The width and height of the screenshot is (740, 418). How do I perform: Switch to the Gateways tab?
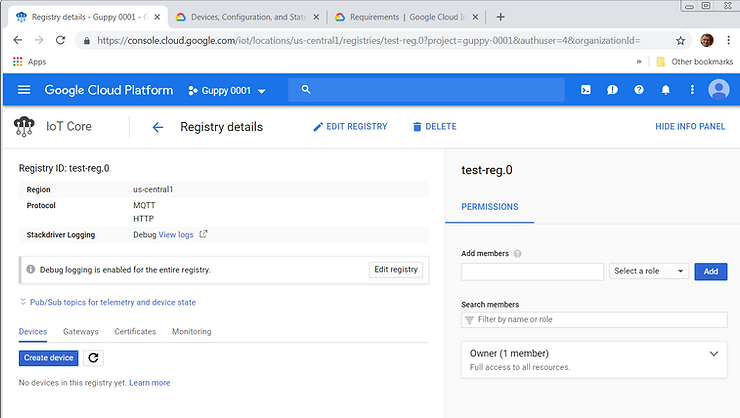pos(80,331)
